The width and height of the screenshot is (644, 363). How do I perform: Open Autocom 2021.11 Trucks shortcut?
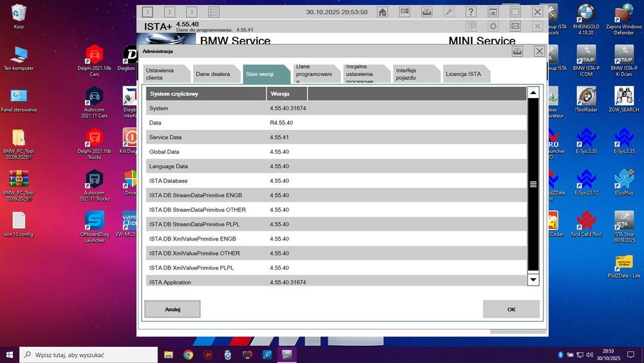pyautogui.click(x=94, y=186)
